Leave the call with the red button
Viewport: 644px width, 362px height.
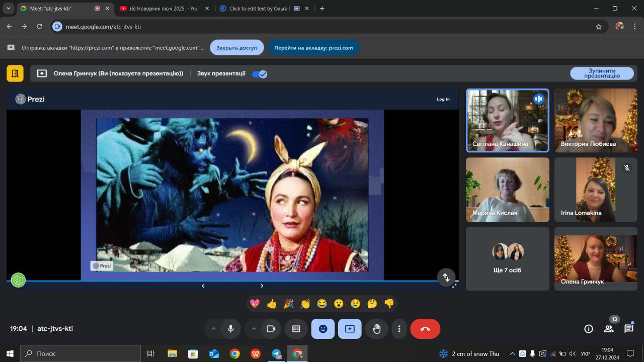coord(425,329)
